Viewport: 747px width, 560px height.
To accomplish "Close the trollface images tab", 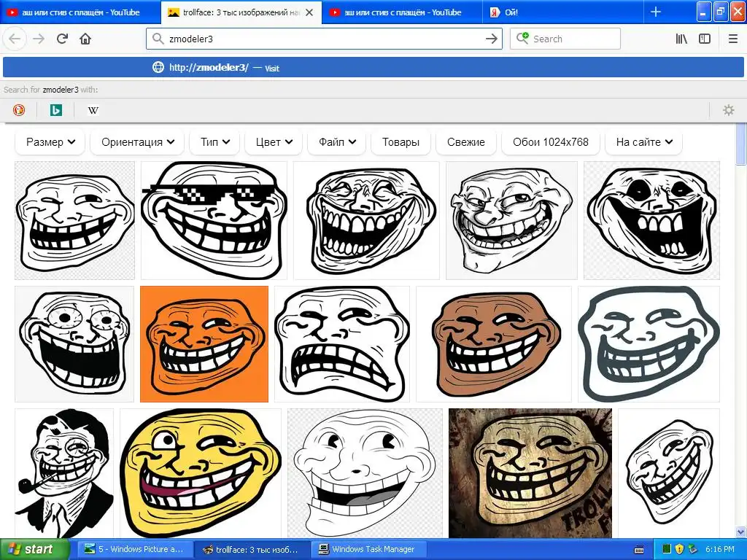I will click(x=309, y=12).
